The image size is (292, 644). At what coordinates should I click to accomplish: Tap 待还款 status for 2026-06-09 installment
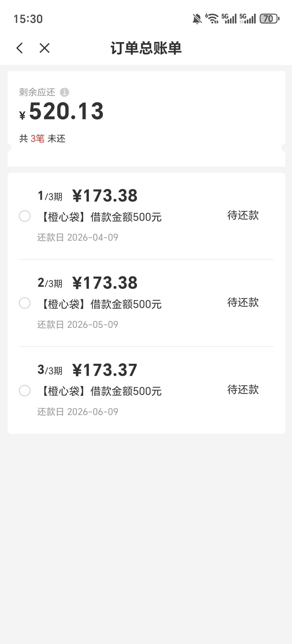click(243, 390)
